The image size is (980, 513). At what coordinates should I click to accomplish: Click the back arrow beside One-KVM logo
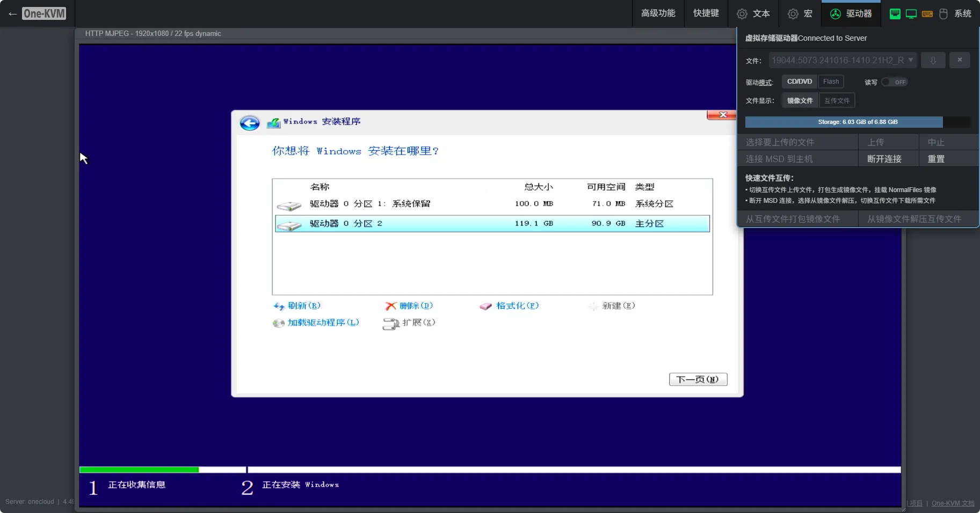tap(12, 14)
